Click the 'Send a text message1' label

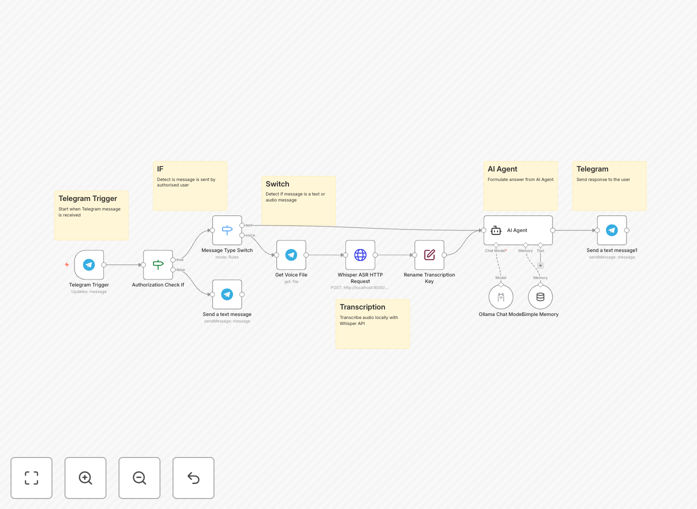[612, 250]
